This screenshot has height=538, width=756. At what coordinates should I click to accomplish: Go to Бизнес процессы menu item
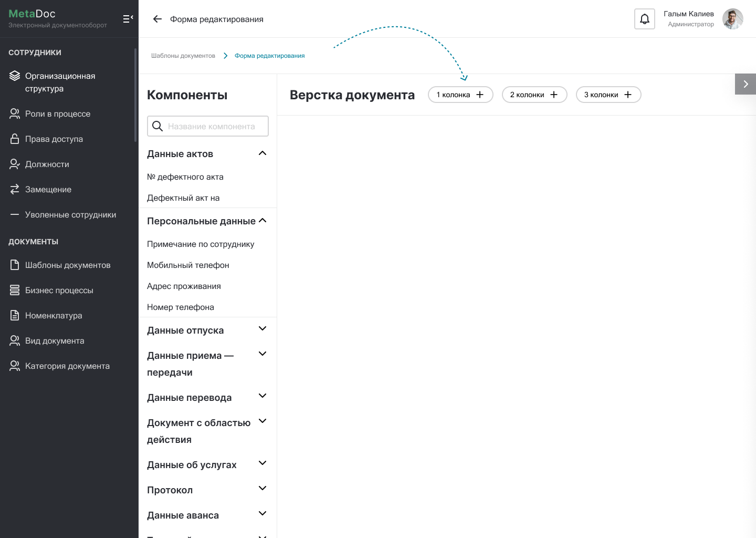59,291
